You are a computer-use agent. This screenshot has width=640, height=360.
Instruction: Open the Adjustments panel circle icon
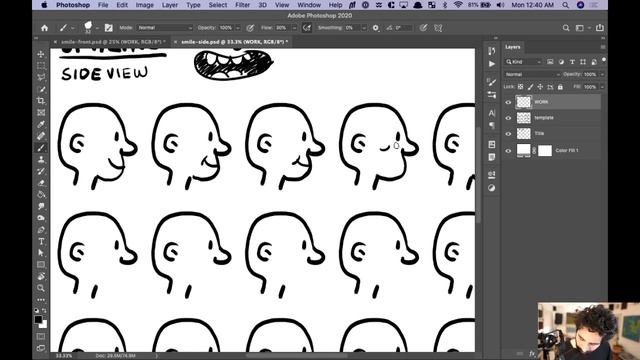491,188
